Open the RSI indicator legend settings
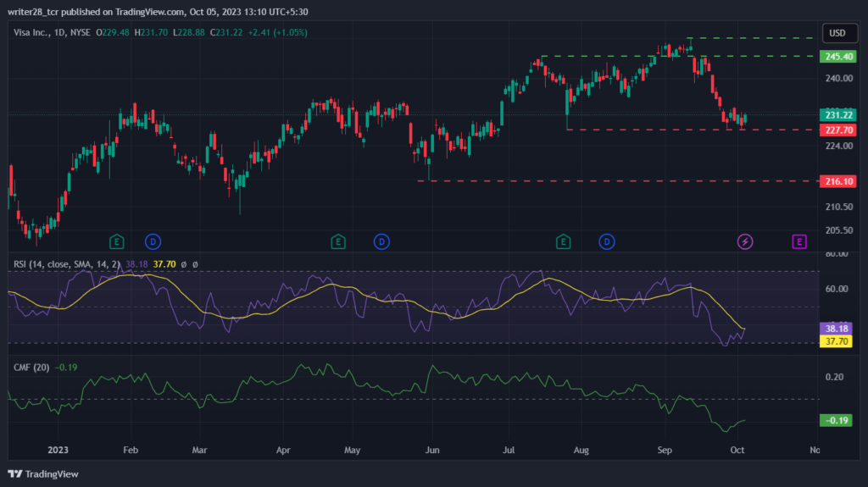Viewport: 868px width, 487px height. 66,264
